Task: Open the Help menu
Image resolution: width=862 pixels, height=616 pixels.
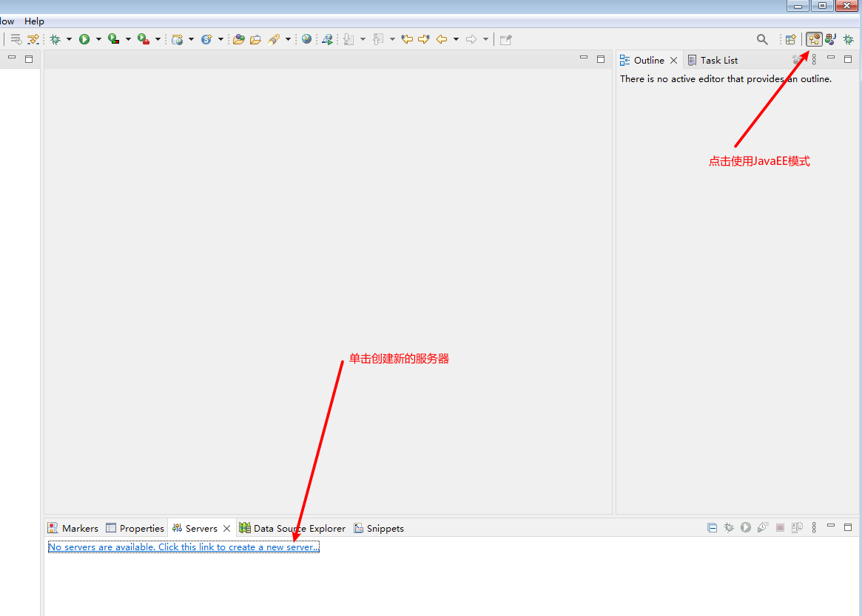Action: coord(34,21)
